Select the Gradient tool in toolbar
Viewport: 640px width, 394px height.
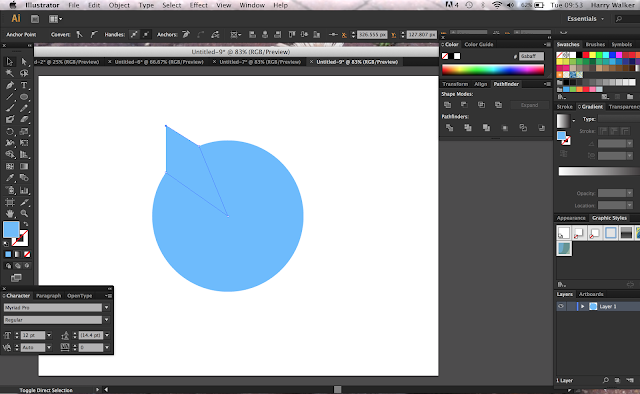click(24, 166)
